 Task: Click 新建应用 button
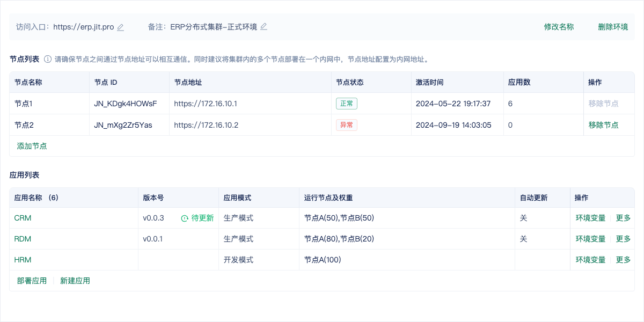[75, 281]
